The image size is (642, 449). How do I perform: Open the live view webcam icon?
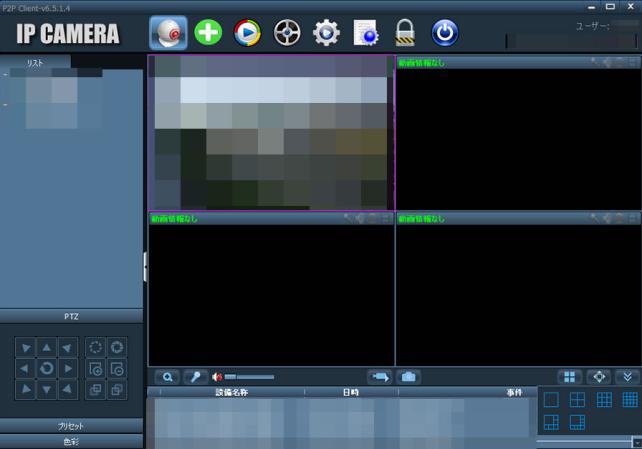point(168,32)
